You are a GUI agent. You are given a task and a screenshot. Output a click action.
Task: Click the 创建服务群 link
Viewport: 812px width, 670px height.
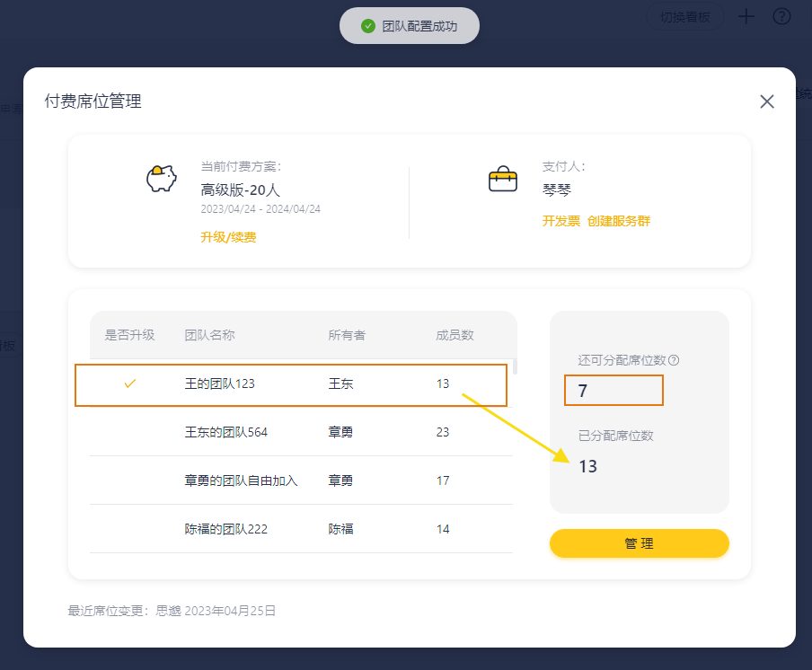point(618,221)
